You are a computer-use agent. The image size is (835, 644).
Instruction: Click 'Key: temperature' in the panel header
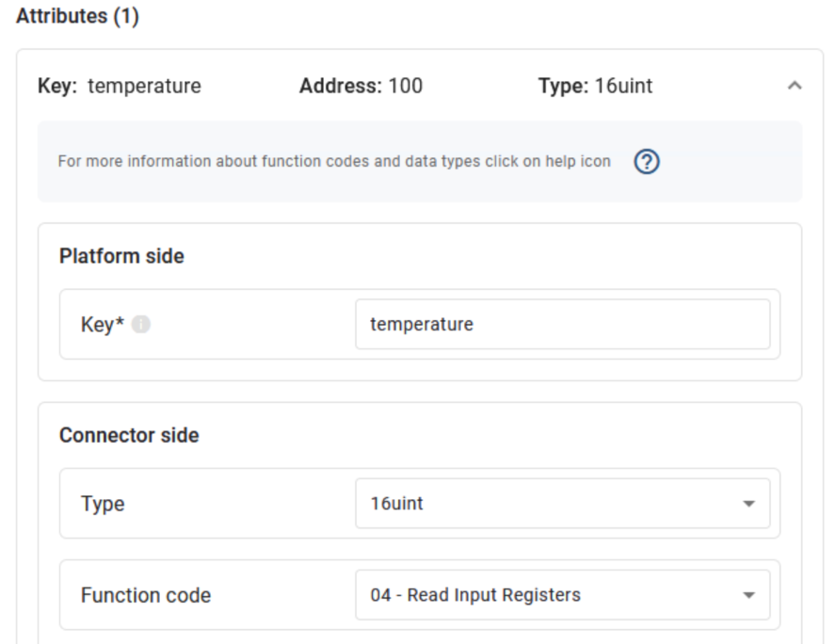pyautogui.click(x=120, y=87)
